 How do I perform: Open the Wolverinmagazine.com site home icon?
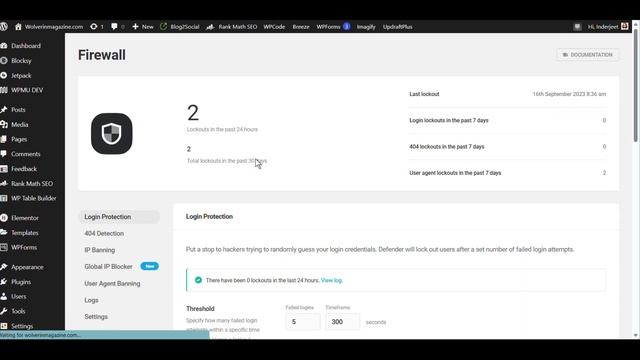18,27
